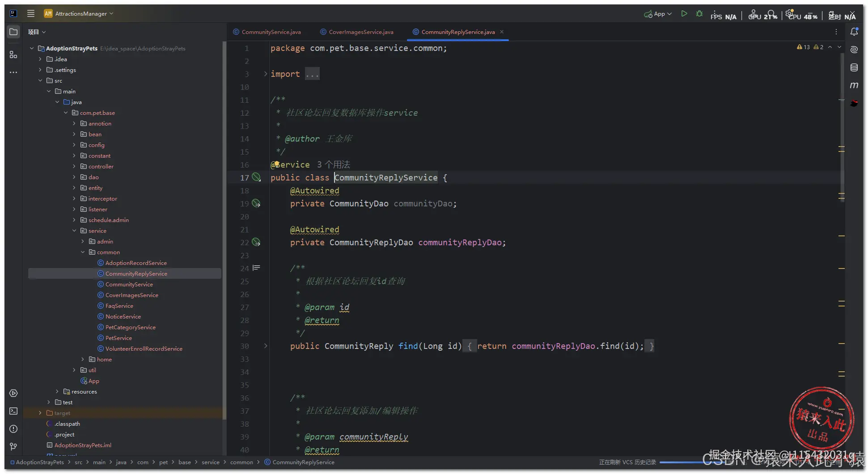Open the Maven tool window
868x474 pixels.
click(854, 85)
